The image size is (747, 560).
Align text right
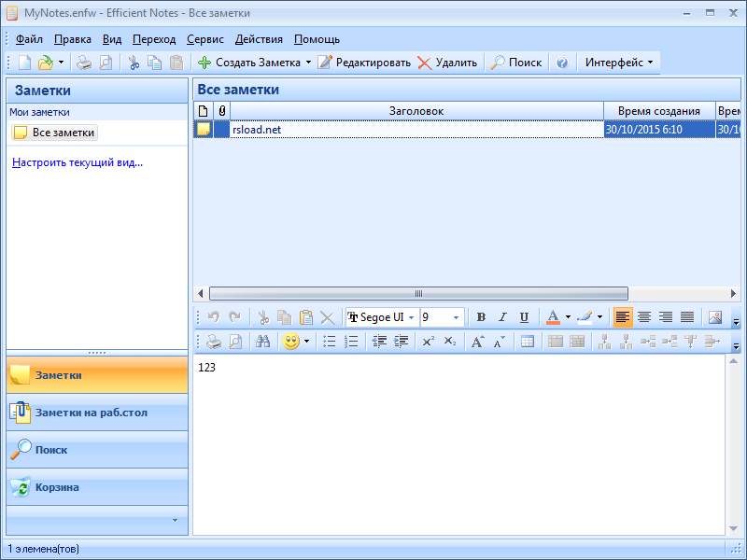pos(666,317)
